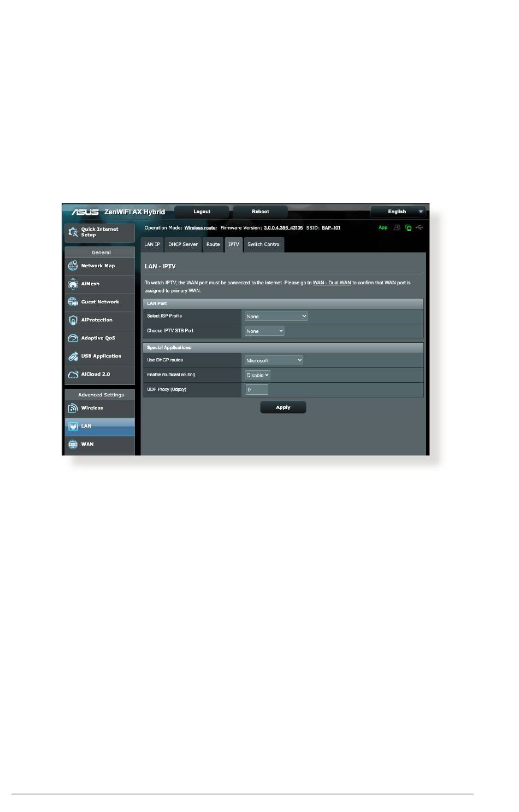The width and height of the screenshot is (519, 812).
Task: Click the BAP-101 SSID link
Action: pos(331,228)
